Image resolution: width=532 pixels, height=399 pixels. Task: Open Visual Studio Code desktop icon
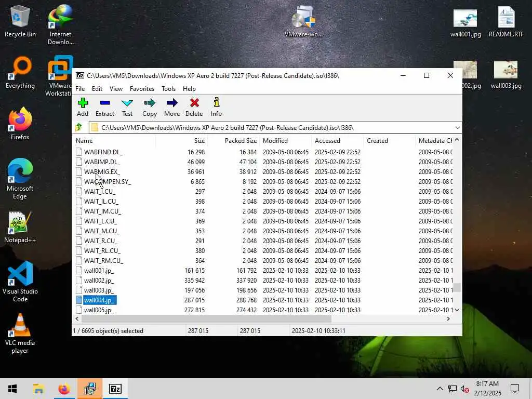(x=20, y=282)
